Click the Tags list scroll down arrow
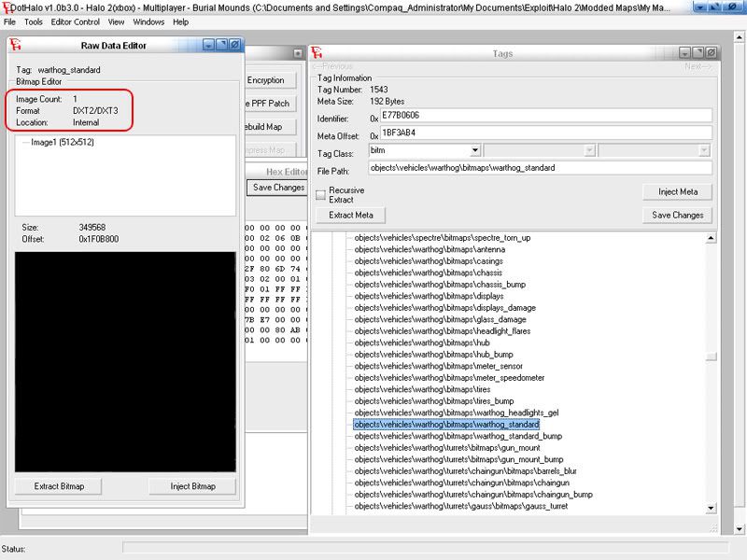 (x=711, y=508)
